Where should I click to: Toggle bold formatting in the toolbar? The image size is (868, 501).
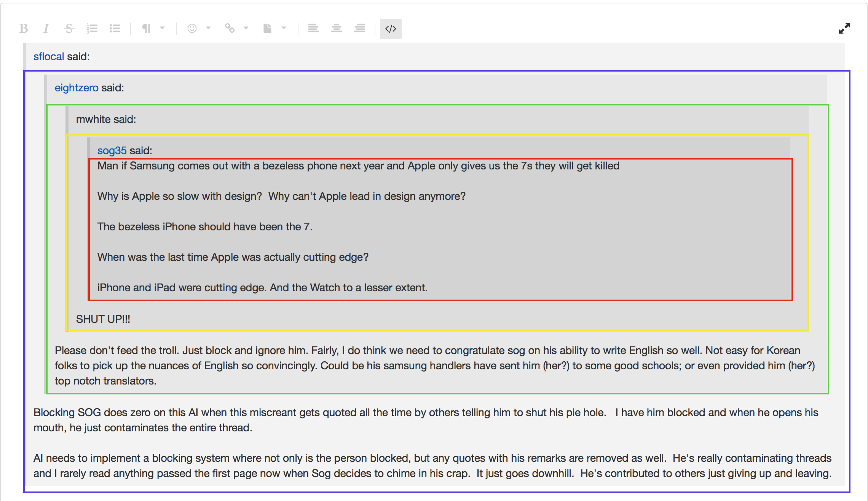(24, 29)
